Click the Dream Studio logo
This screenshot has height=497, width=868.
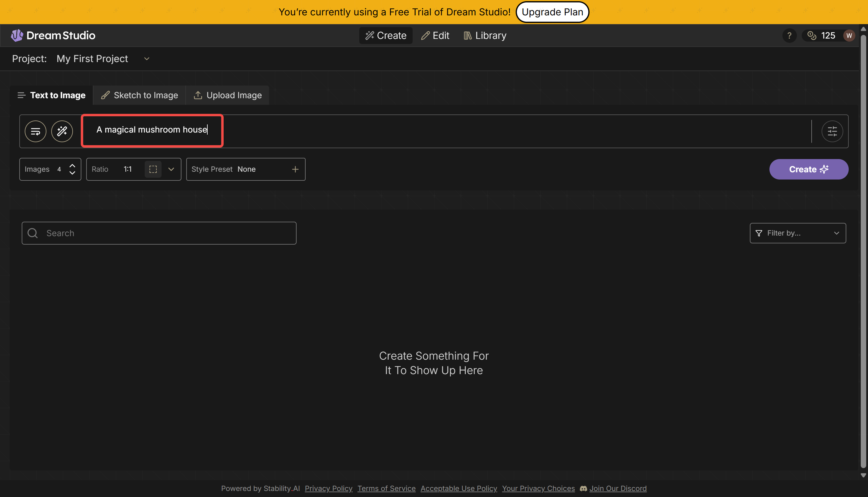tap(53, 36)
